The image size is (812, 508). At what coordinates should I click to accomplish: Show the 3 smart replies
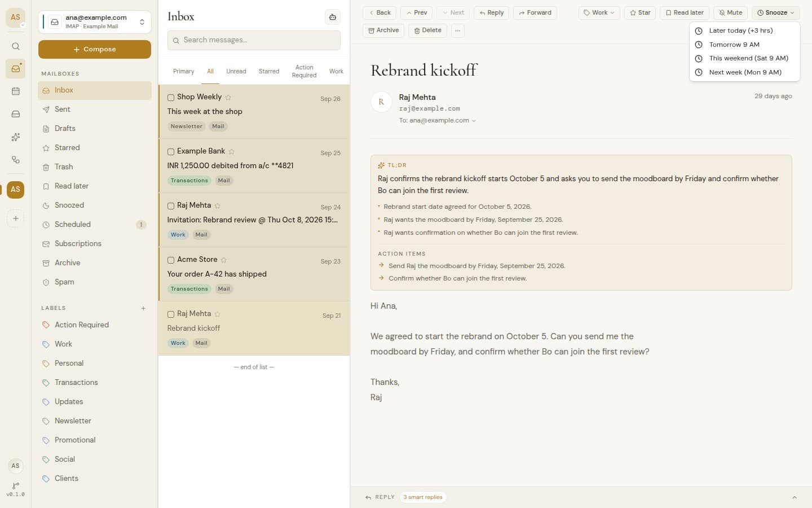[x=423, y=497]
